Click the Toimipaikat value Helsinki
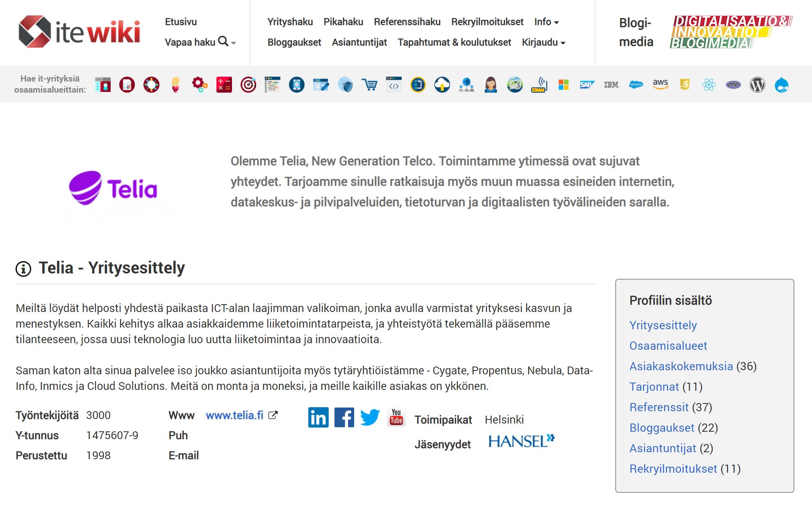The width and height of the screenshot is (812, 517). tap(504, 419)
